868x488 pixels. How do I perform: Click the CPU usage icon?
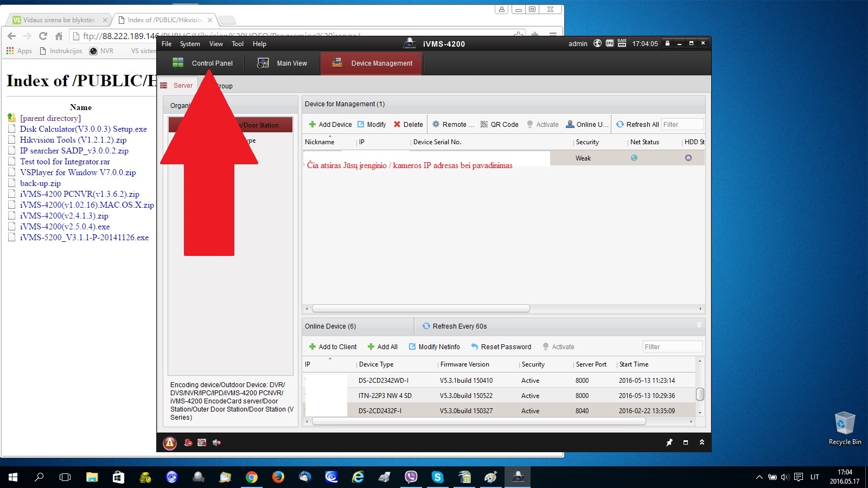pos(610,43)
